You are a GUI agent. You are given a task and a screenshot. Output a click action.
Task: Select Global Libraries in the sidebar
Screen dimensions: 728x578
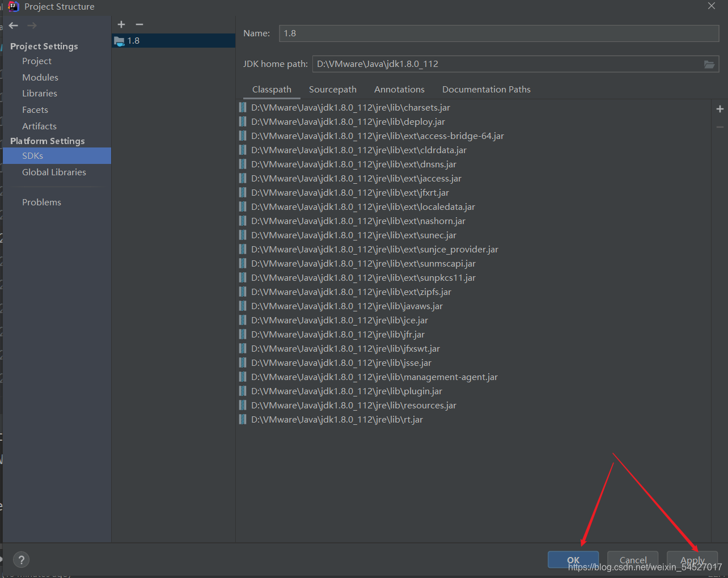[x=53, y=172]
